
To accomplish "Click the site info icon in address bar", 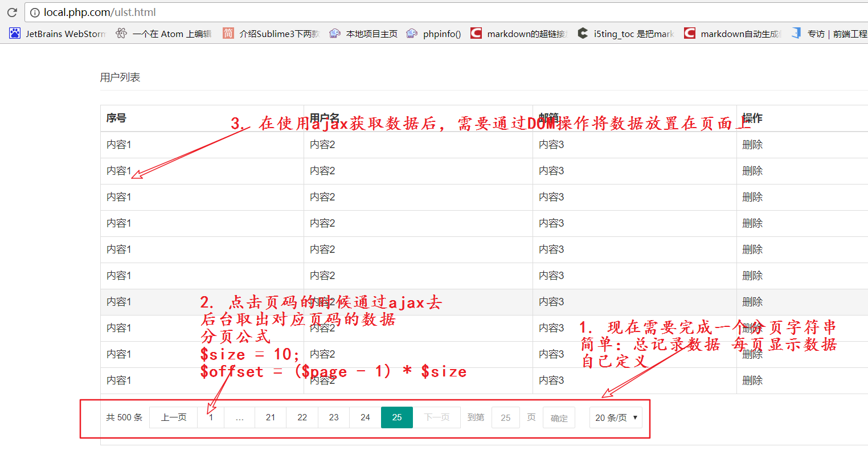I will pos(35,13).
